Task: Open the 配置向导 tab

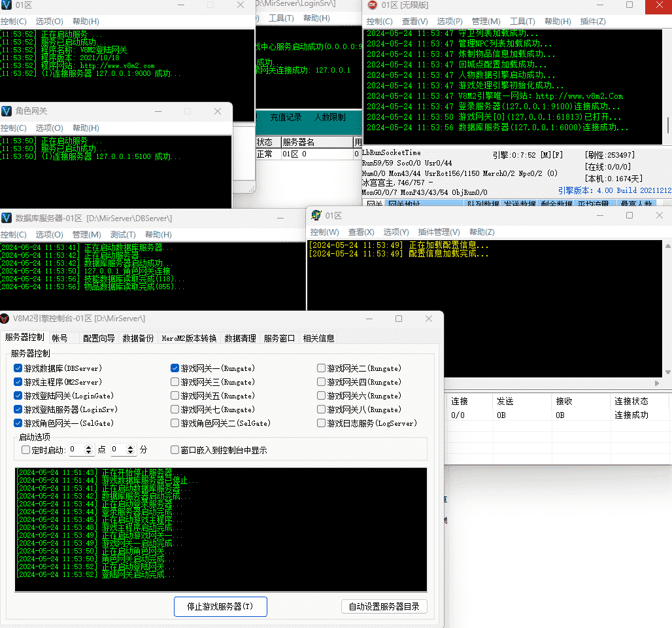Action: (99, 338)
